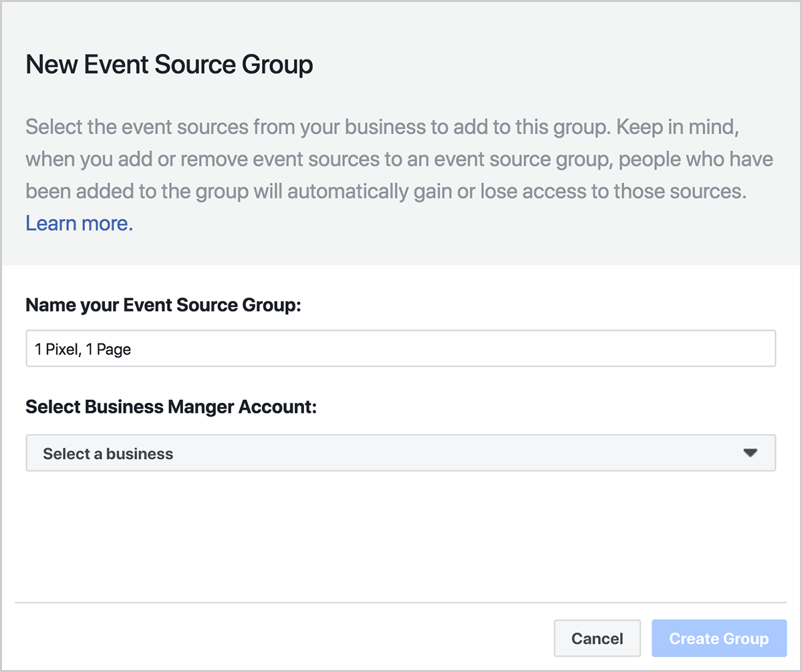Click the 'New Event Source Group' heading
This screenshot has height=672, width=802.
[169, 65]
